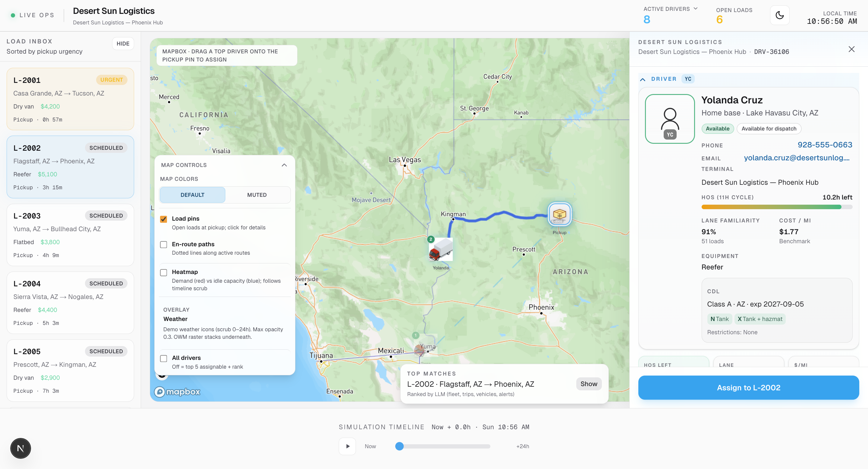
Task: Collapse the Map Controls panel chevron
Action: (x=284, y=165)
